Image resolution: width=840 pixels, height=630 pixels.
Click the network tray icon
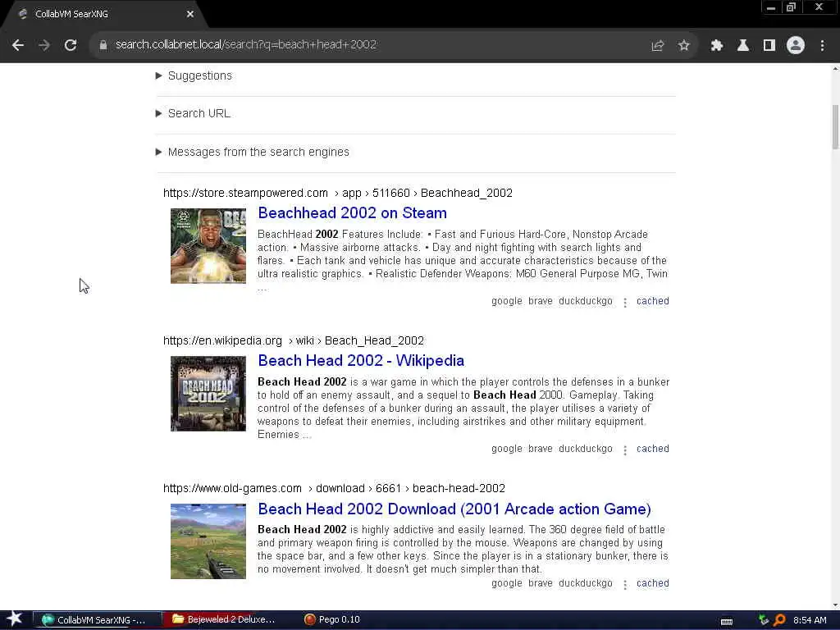click(764, 620)
